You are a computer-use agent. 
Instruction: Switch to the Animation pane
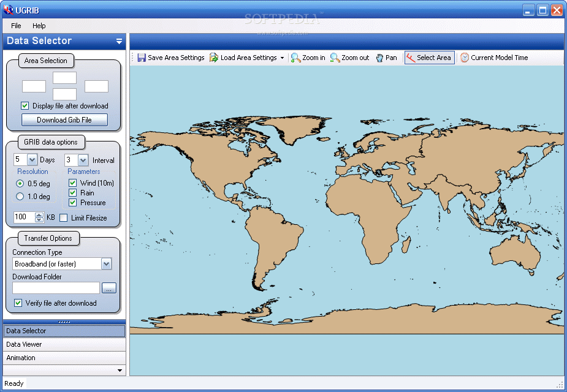pos(64,358)
